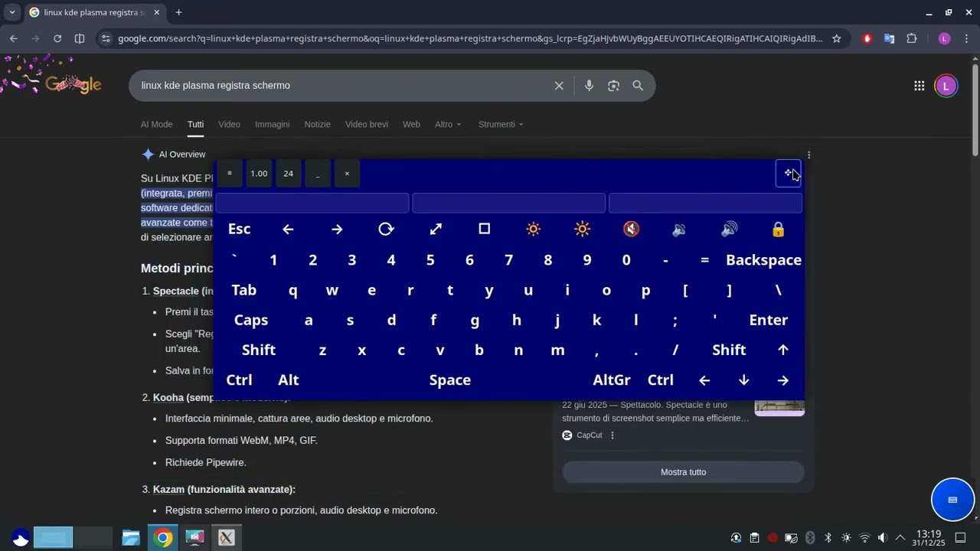Open the Google account avatar L
This screenshot has height=551, width=980.
pos(946,86)
